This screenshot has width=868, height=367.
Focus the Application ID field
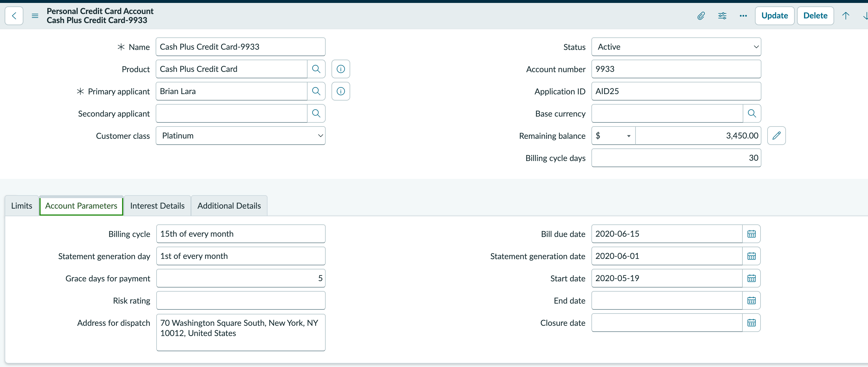[676, 91]
